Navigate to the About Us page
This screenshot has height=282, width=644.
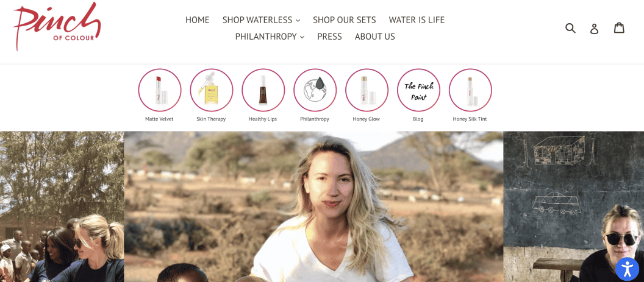[x=374, y=37]
